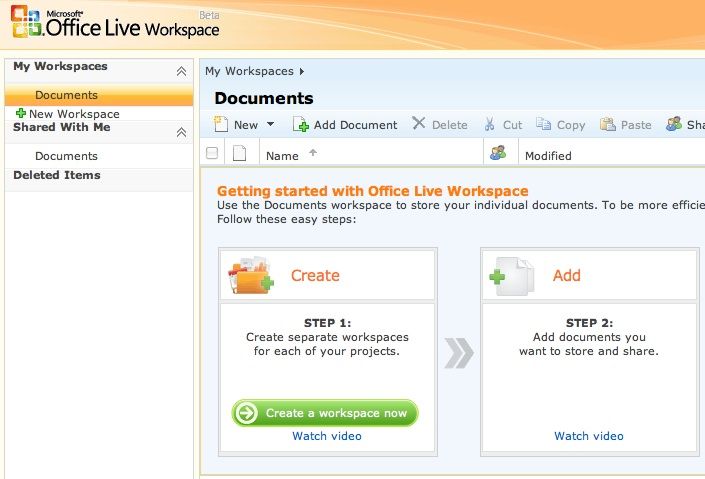Click the New Workspace link
The image size is (705, 479).
[74, 114]
